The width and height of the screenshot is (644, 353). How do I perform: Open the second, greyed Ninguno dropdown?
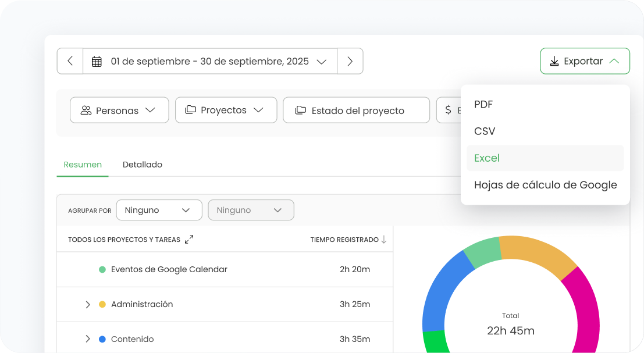pyautogui.click(x=251, y=210)
